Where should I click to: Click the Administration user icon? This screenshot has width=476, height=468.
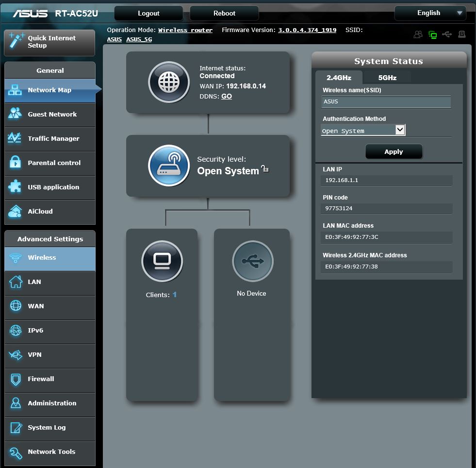click(x=16, y=403)
